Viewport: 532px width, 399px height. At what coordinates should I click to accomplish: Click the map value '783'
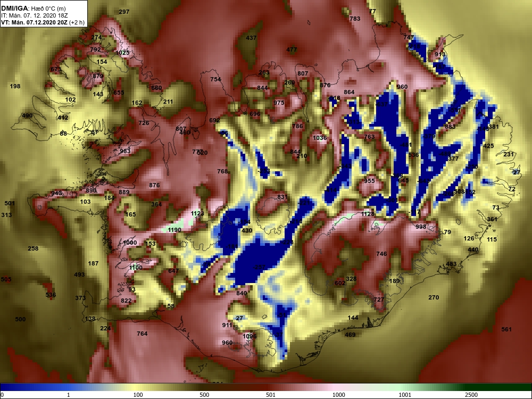pyautogui.click(x=355, y=19)
